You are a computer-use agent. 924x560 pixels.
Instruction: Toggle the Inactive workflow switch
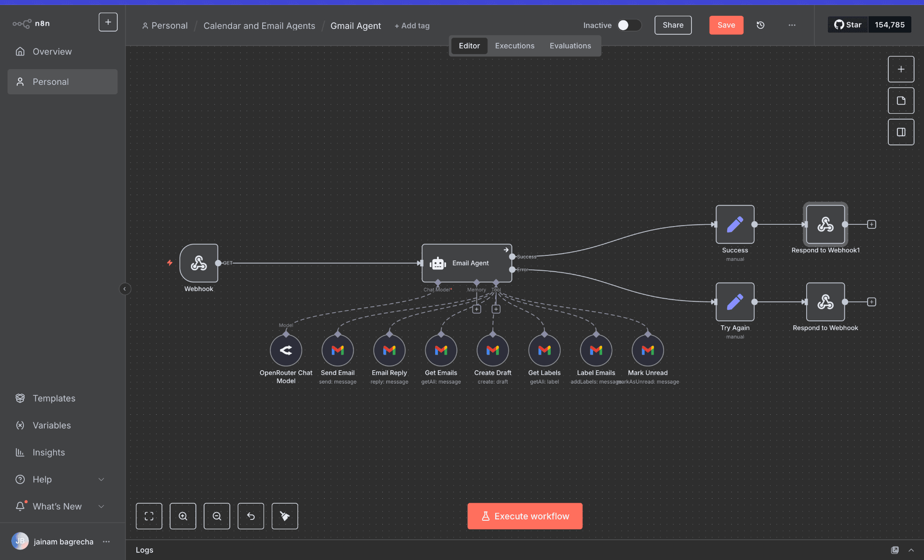pos(629,25)
